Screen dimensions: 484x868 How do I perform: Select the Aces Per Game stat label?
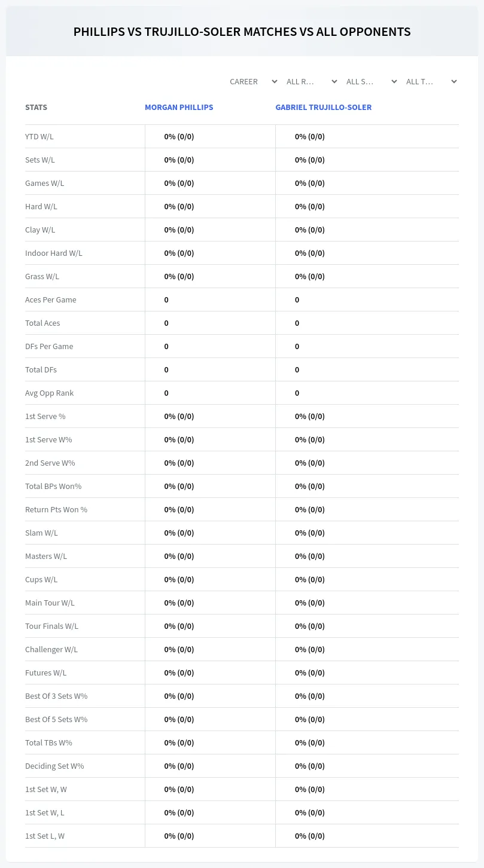[51, 299]
